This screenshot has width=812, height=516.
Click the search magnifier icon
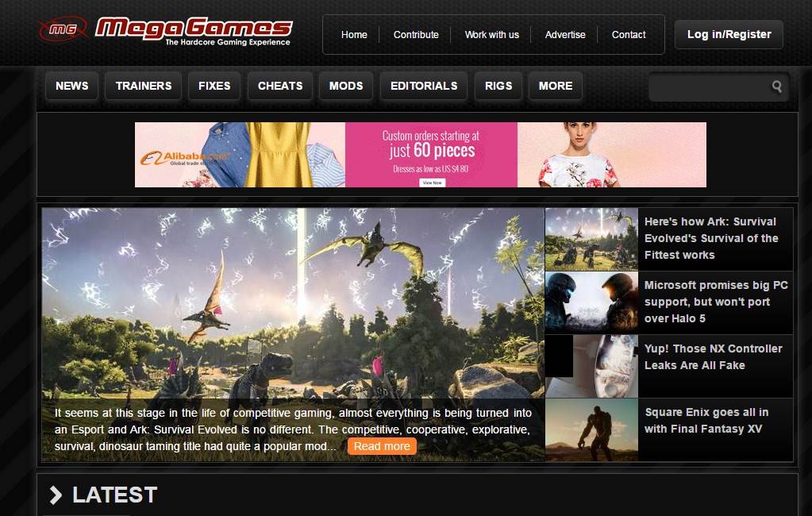776,87
